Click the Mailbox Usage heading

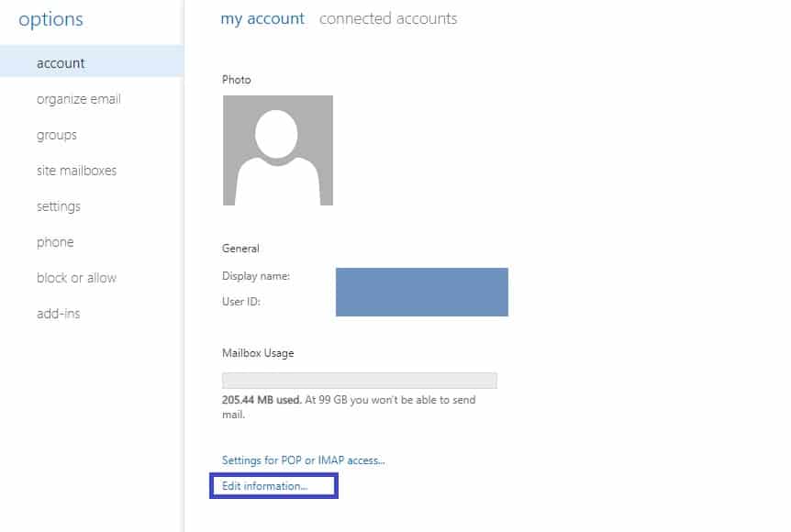click(258, 353)
